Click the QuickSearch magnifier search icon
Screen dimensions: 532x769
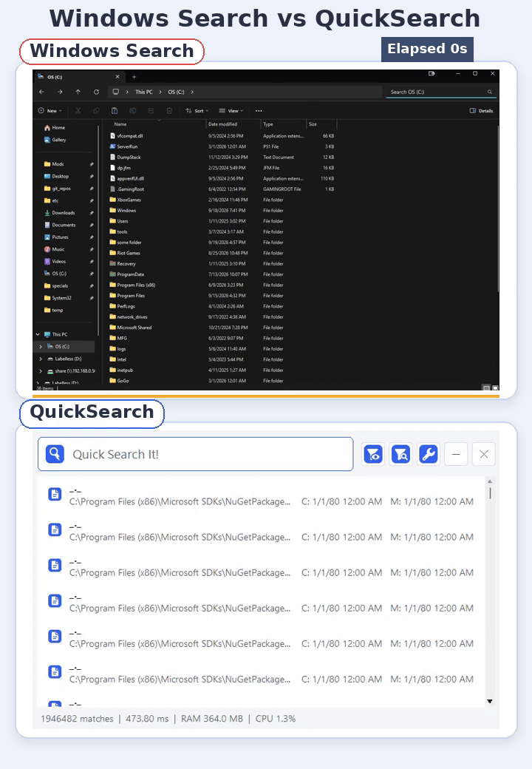[55, 454]
